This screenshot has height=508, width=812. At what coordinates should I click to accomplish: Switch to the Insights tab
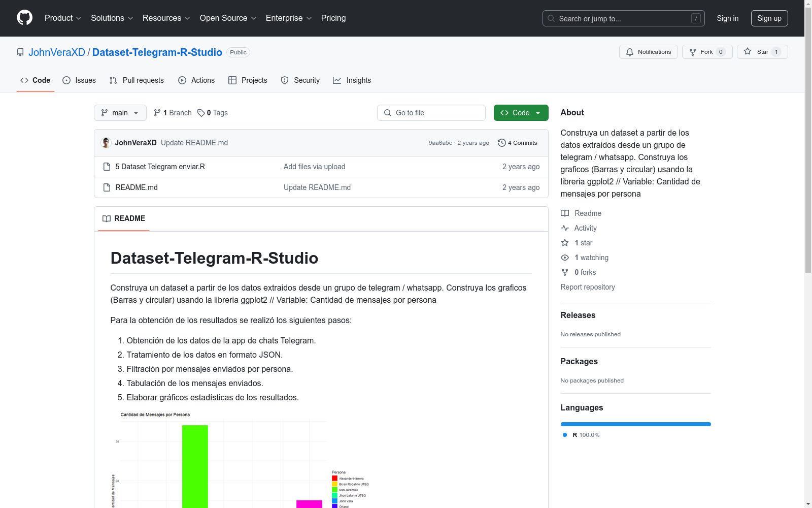[352, 80]
